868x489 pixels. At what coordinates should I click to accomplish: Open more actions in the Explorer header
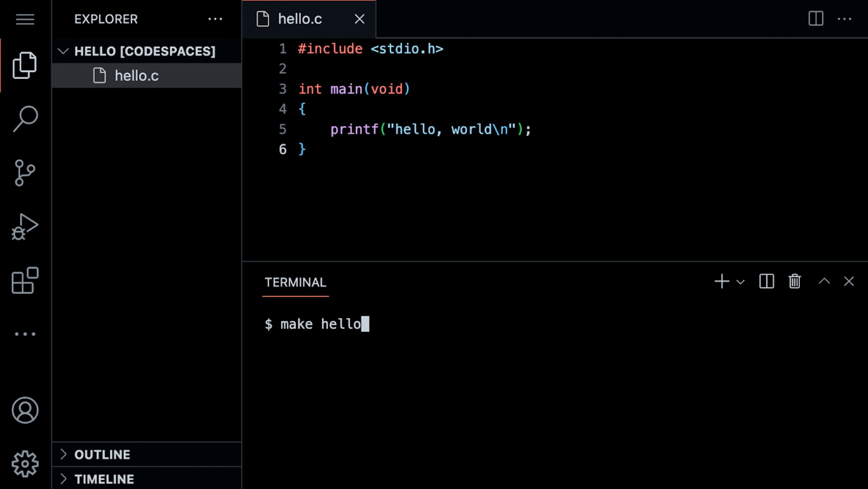tap(215, 19)
